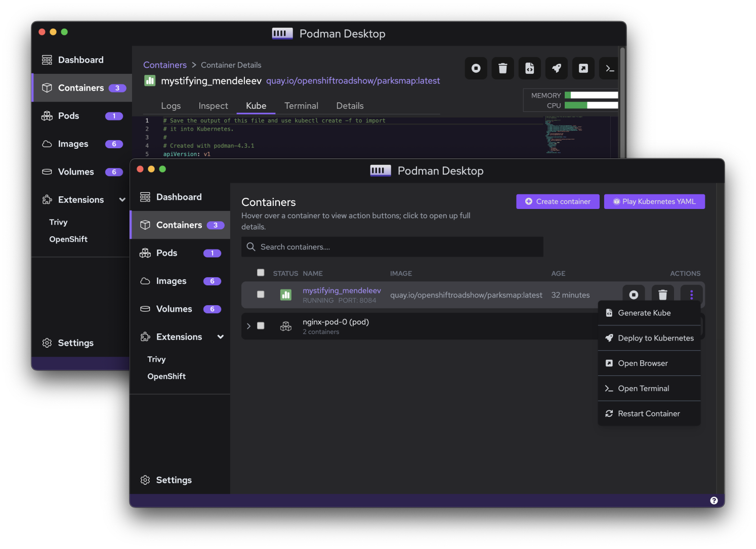Click the NAME column header
The height and width of the screenshot is (549, 756).
[313, 273]
